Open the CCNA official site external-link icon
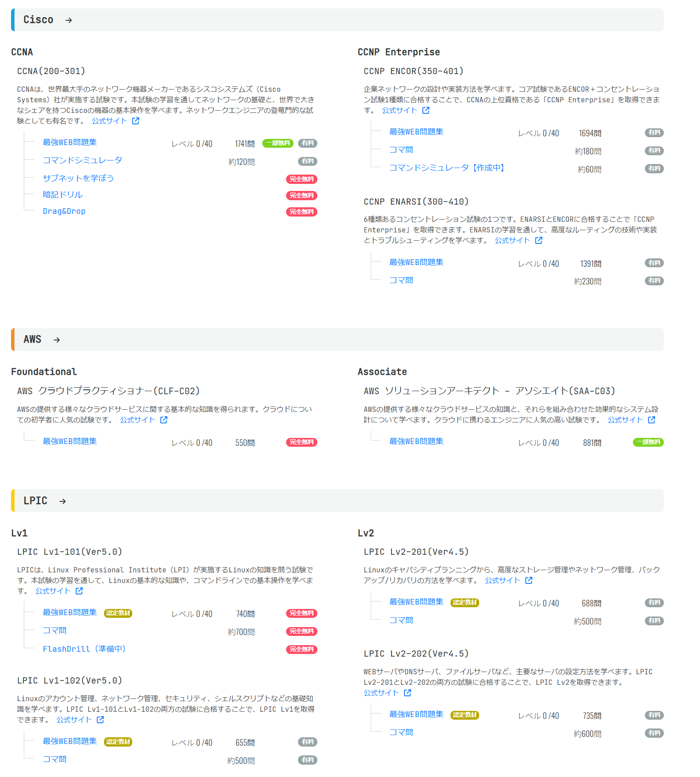 136,121
